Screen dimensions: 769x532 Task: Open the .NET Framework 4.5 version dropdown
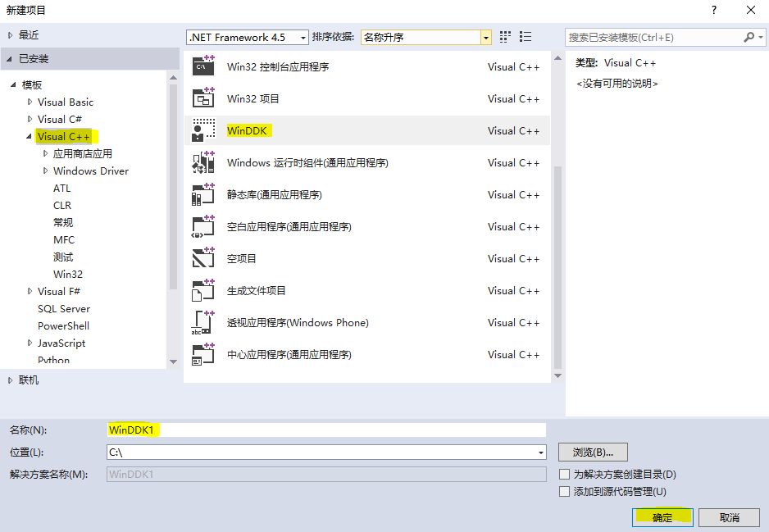248,37
